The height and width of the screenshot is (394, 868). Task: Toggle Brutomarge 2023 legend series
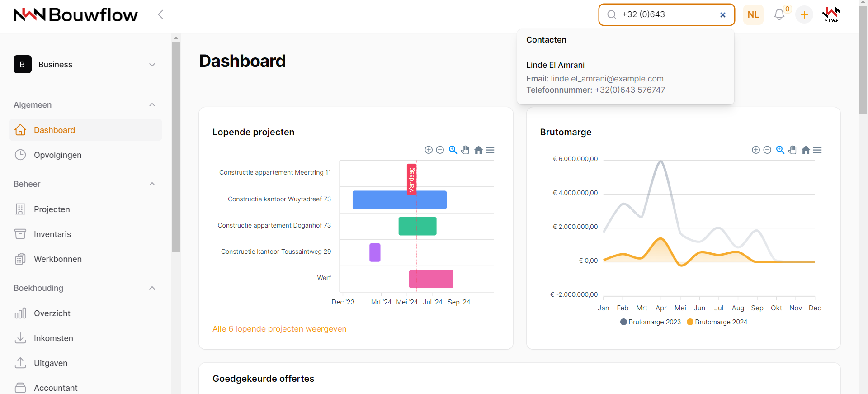click(x=651, y=322)
